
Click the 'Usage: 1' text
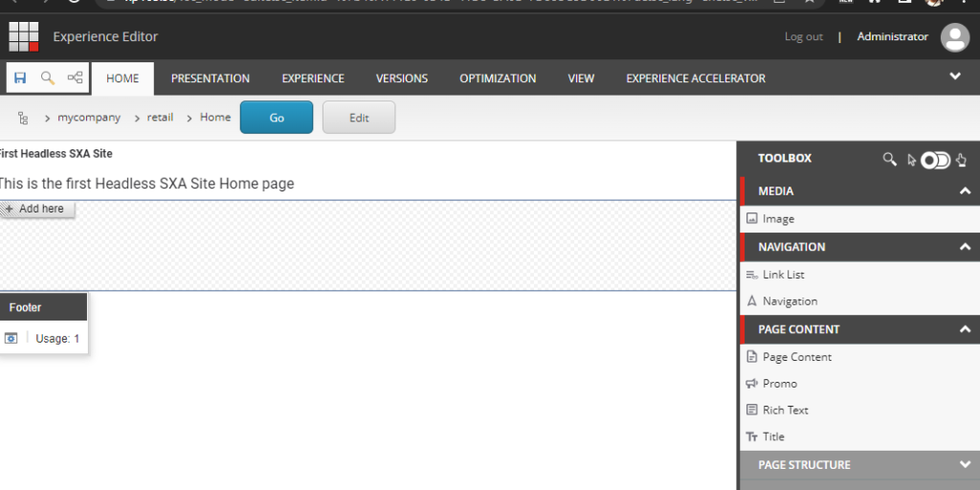[x=57, y=339]
